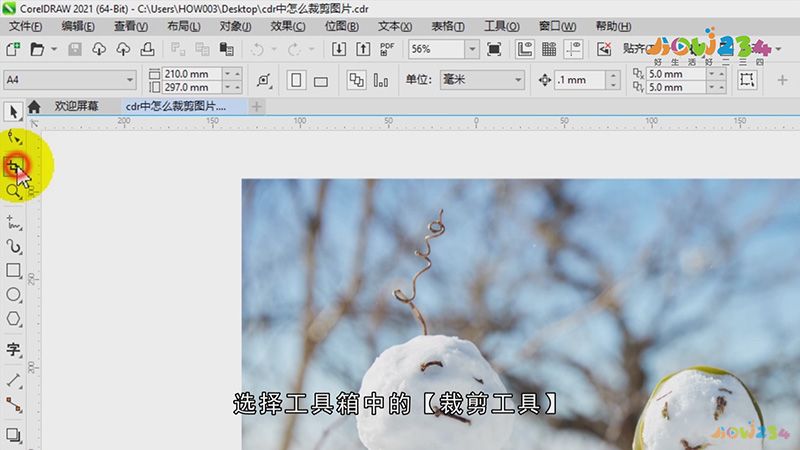Click the Export arrow-up icon
This screenshot has width=800, height=450.
[363, 49]
